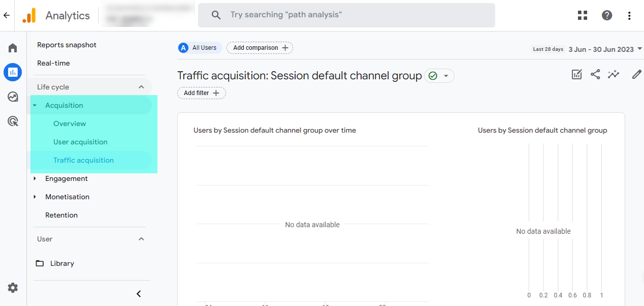Click "Last 28 days" label
This screenshot has height=306, width=644.
click(x=548, y=49)
